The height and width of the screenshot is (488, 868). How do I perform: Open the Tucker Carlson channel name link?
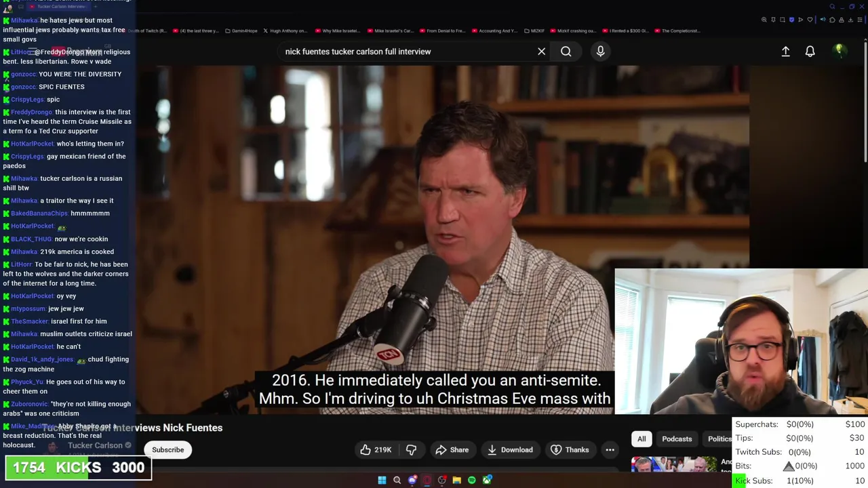pyautogui.click(x=95, y=445)
